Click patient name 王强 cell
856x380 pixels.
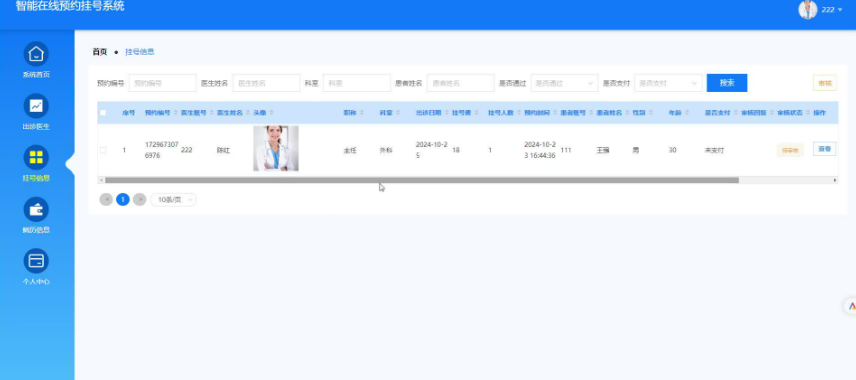[603, 150]
